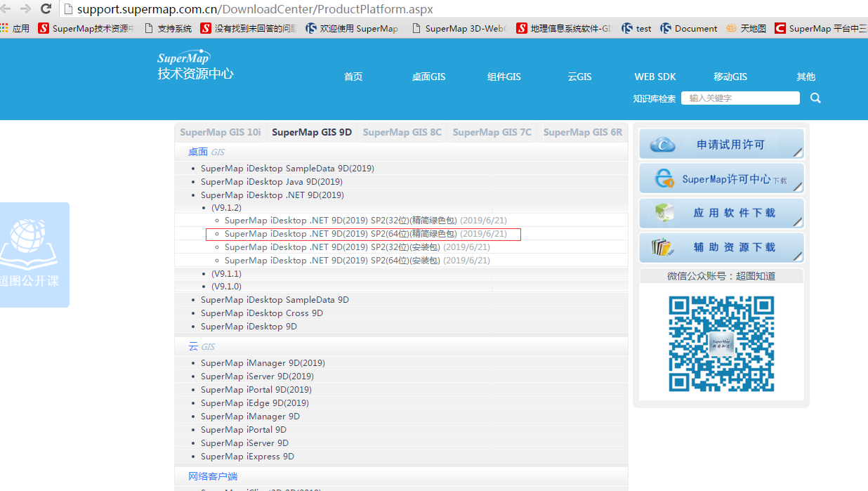The image size is (868, 491).
Task: Click the browser address bar
Action: [463, 9]
